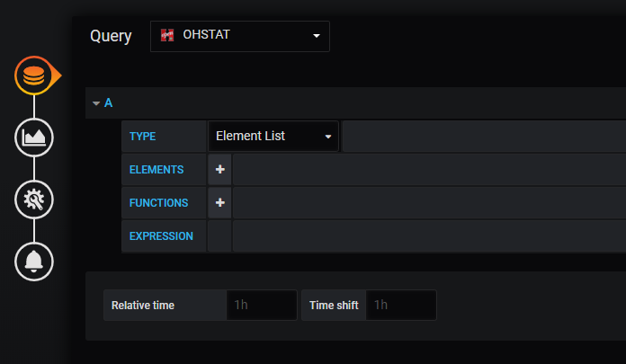Click the EXPRESSION text input area
Image resolution: width=626 pixels, height=364 pixels.
coord(429,236)
